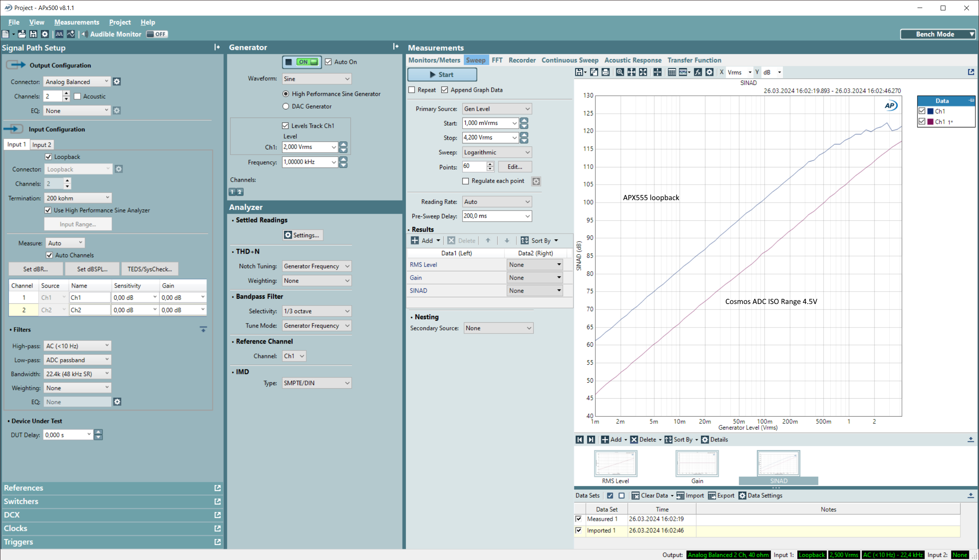Open the Measurements menu
979x560 pixels.
click(x=77, y=22)
